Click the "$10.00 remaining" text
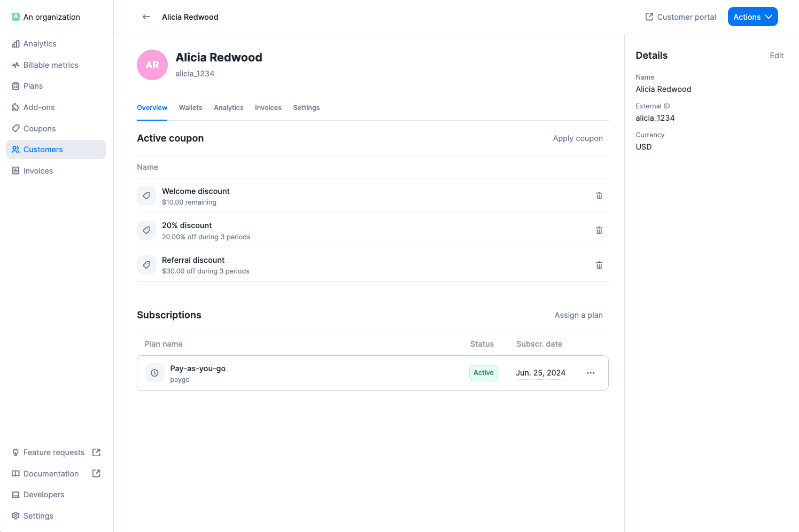The height and width of the screenshot is (532, 799). click(x=189, y=202)
